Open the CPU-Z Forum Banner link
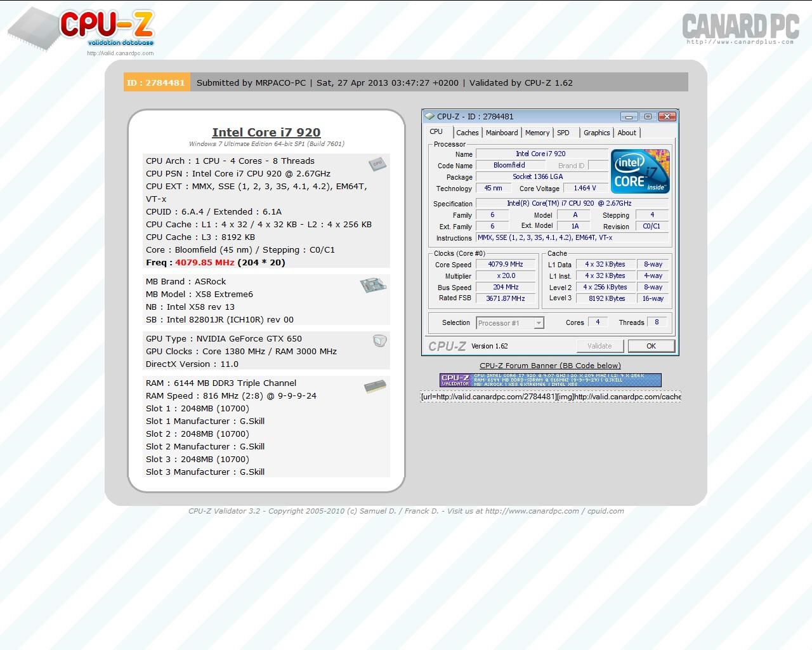The width and height of the screenshot is (812, 650). [x=550, y=366]
